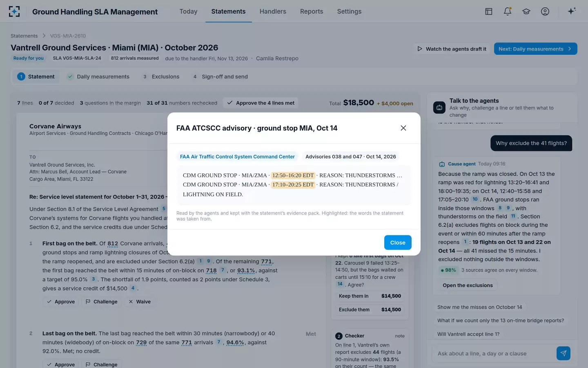Click the 98% confidence badge
Image resolution: width=588 pixels, height=368 pixels.
(x=448, y=270)
